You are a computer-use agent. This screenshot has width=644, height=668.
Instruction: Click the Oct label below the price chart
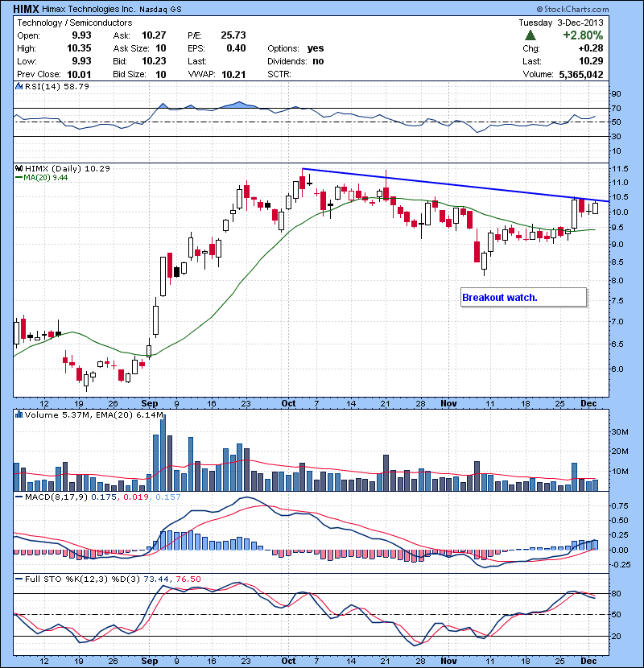click(x=288, y=403)
